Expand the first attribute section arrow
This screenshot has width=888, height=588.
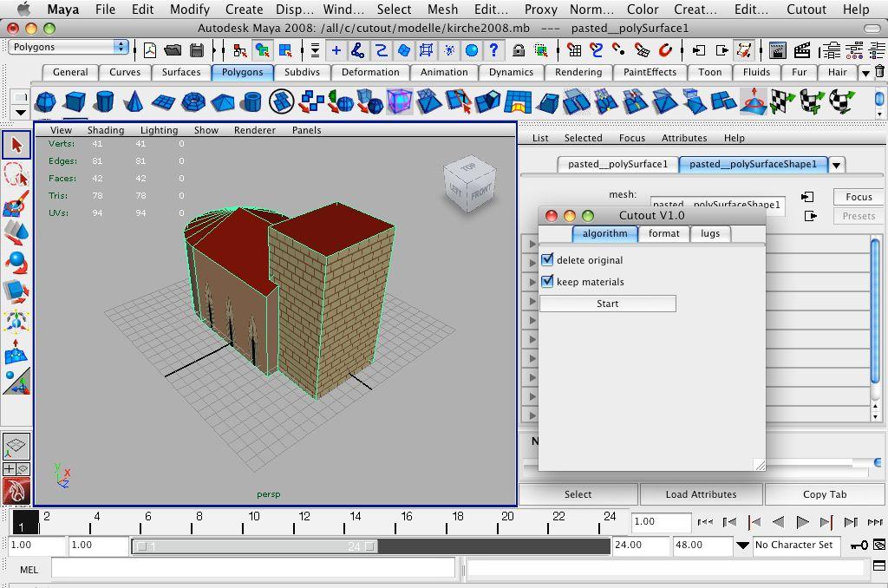532,244
